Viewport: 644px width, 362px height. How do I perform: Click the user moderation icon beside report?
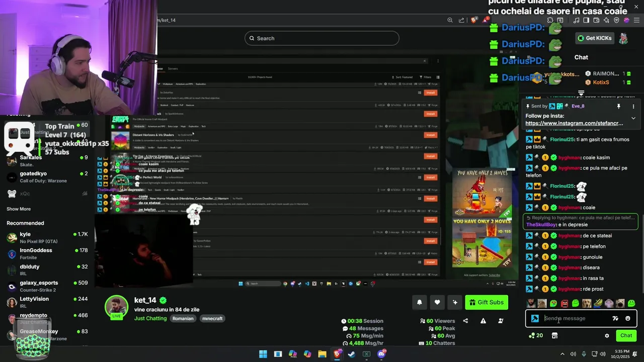pos(501,321)
